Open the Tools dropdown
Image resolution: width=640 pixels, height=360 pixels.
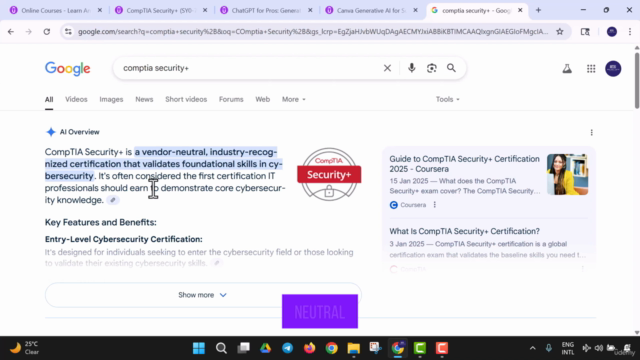447,99
